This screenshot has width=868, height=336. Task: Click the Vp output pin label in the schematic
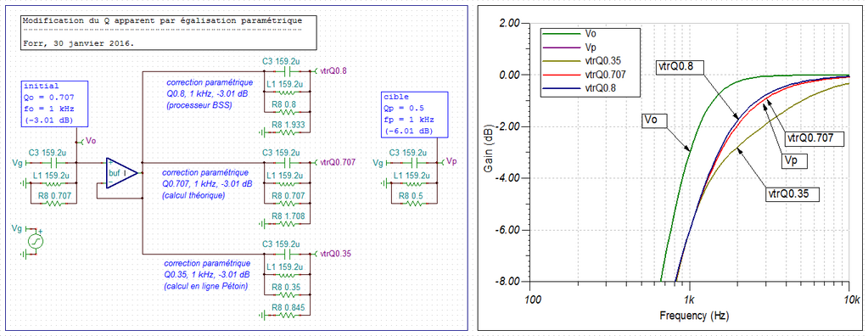(x=451, y=162)
